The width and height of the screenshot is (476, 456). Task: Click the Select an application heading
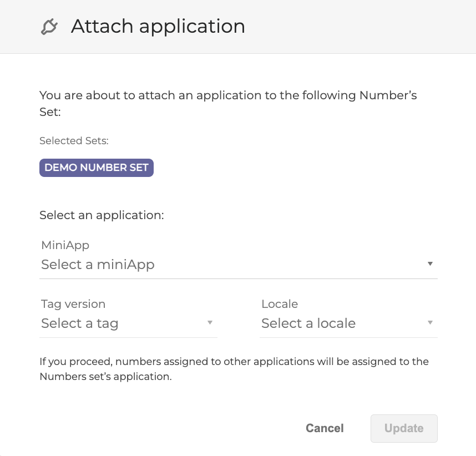tap(102, 215)
